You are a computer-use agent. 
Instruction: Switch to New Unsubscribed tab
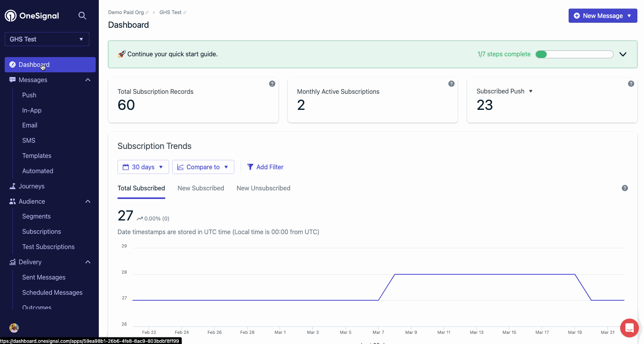click(264, 188)
